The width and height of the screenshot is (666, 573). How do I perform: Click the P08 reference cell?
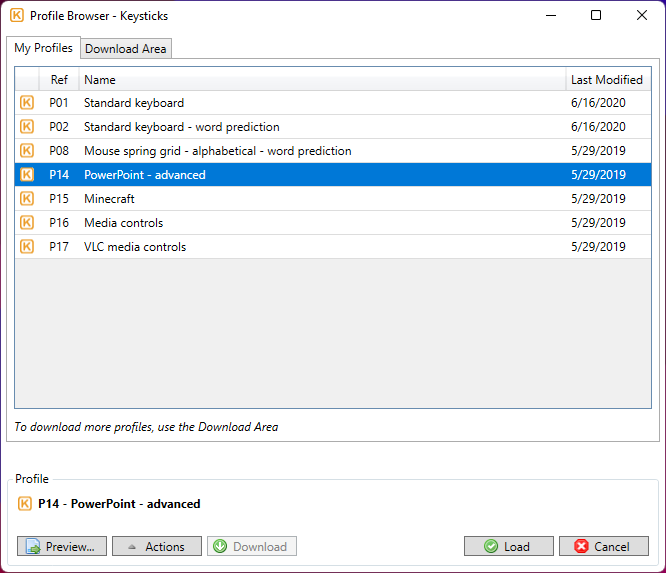click(59, 151)
